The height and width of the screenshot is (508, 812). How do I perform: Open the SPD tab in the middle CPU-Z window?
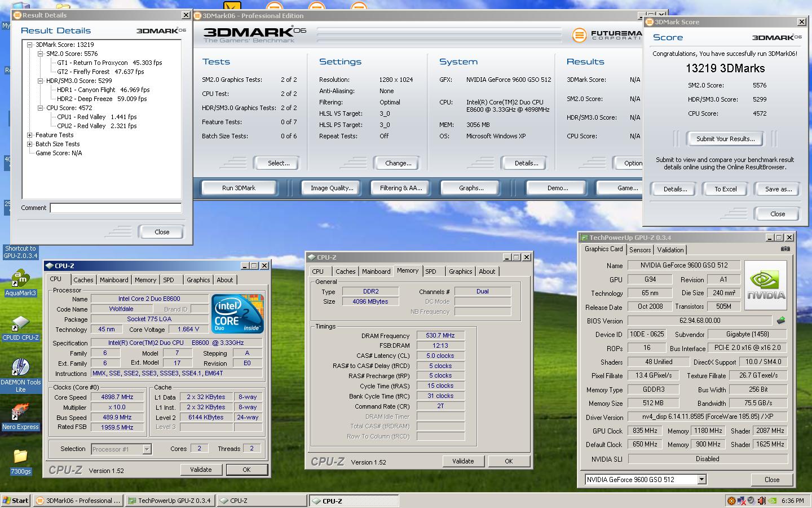pyautogui.click(x=431, y=271)
